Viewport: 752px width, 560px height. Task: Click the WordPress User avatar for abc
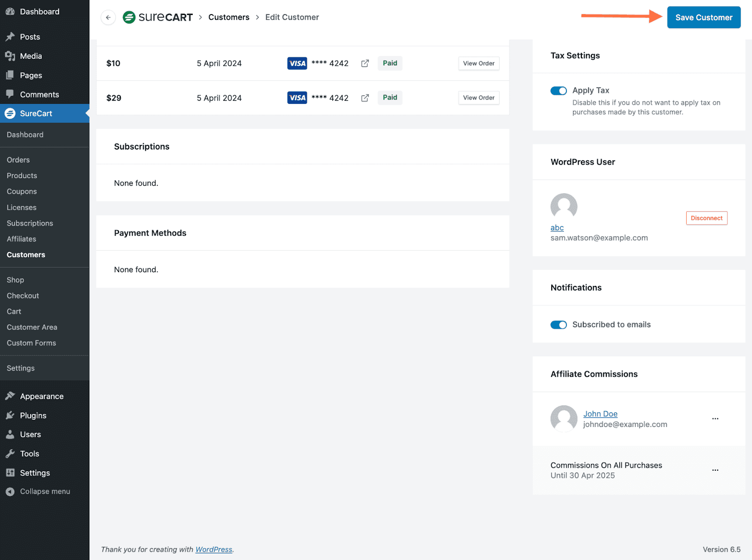(564, 206)
